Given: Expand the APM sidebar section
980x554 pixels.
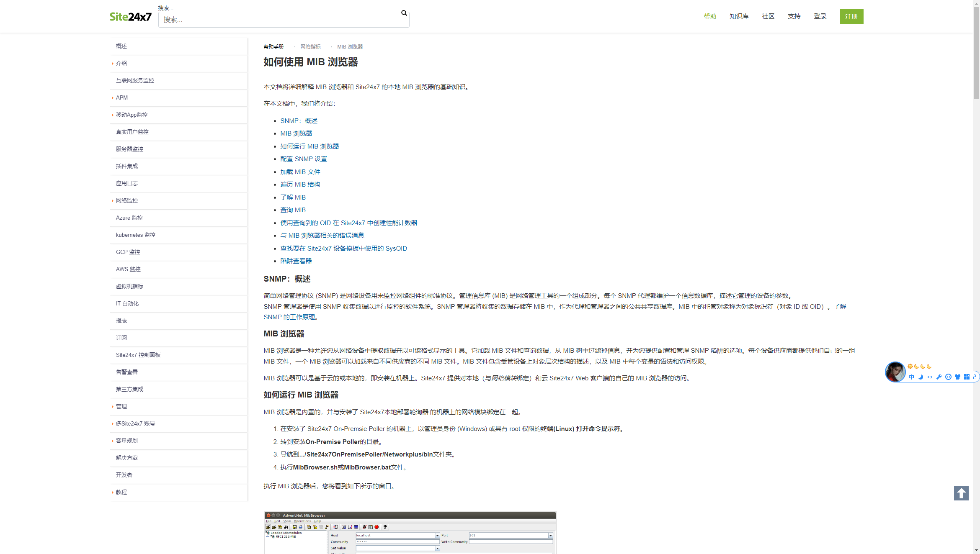Looking at the screenshot, I should [x=121, y=97].
